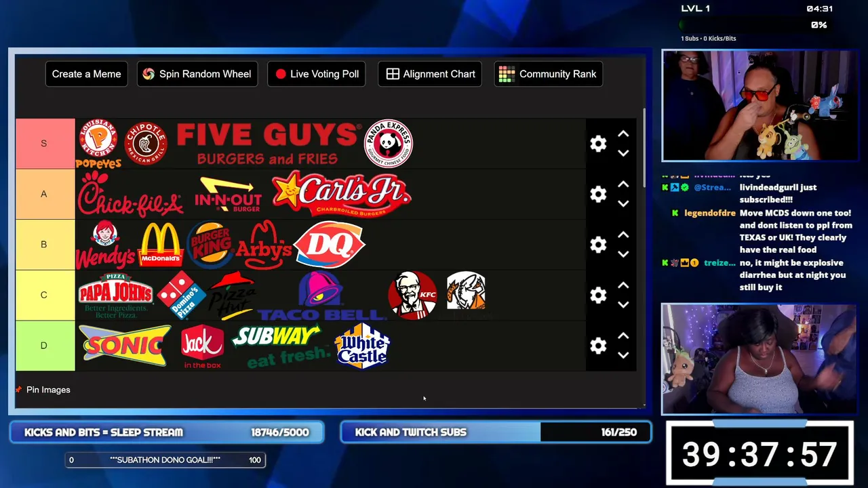This screenshot has width=868, height=488.
Task: Click the Kicks and Bits Sleep Stream bar
Action: (x=167, y=432)
